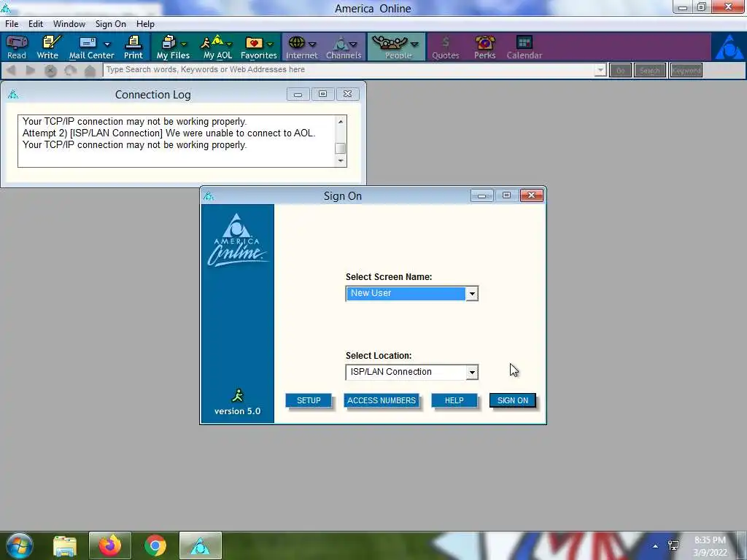This screenshot has height=560, width=747.
Task: Open the Select Screen Name dropdown
Action: [x=472, y=294]
